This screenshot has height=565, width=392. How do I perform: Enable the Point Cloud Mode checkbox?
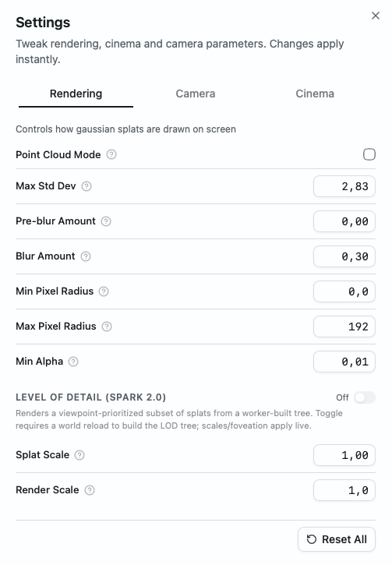point(369,154)
